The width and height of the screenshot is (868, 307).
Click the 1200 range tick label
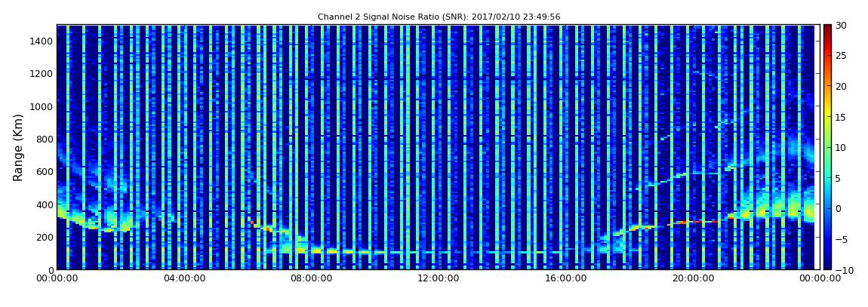[42, 74]
